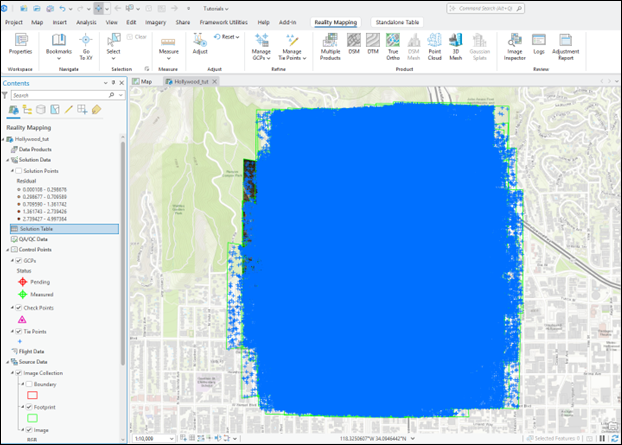Open the Bookmarks tool

pos(59,47)
